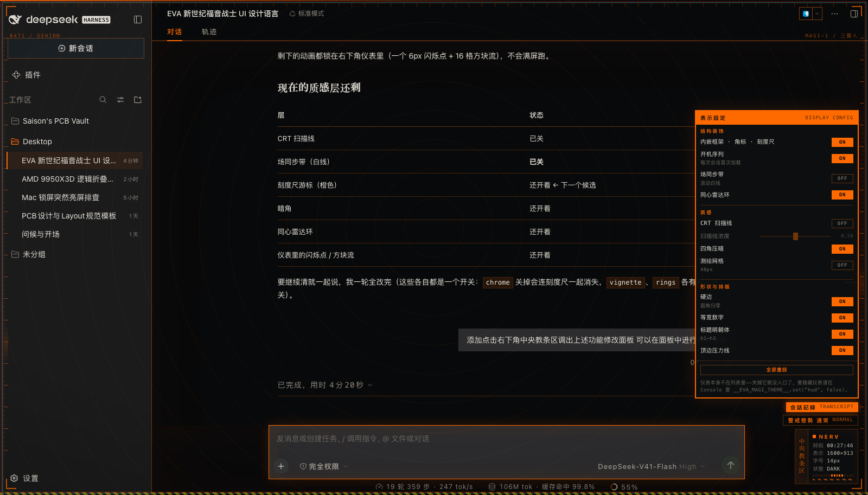Start a 新会话 new conversation
The width and height of the screenshot is (868, 495).
(76, 48)
